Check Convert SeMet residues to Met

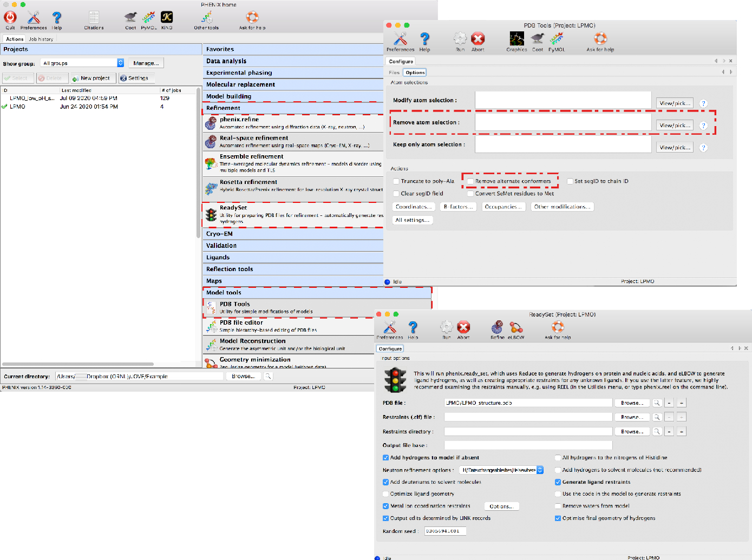[x=470, y=193]
